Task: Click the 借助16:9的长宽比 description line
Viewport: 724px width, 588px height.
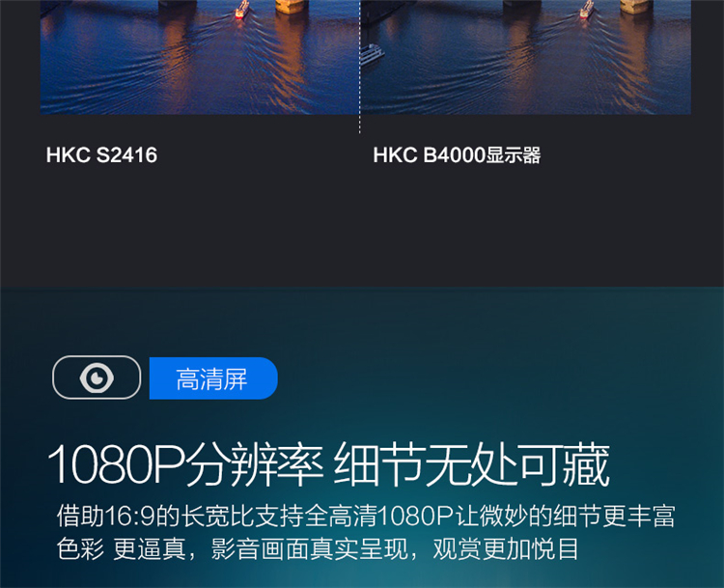Action: (x=366, y=516)
